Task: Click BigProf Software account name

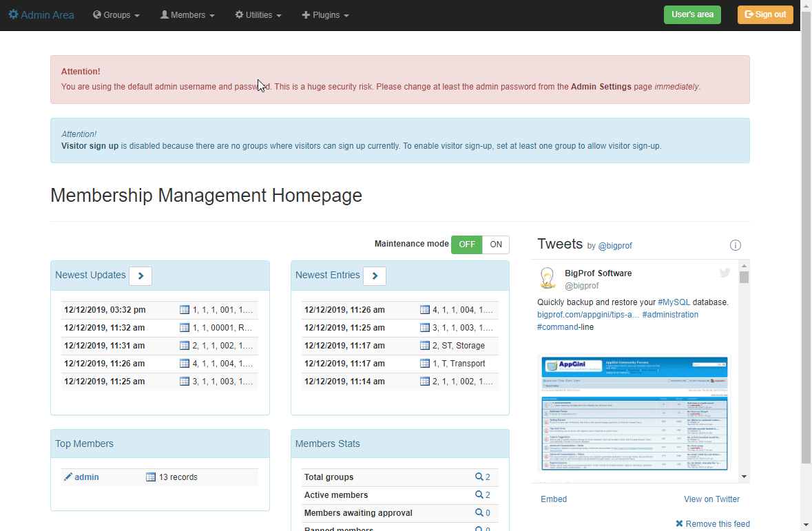Action: pyautogui.click(x=598, y=273)
